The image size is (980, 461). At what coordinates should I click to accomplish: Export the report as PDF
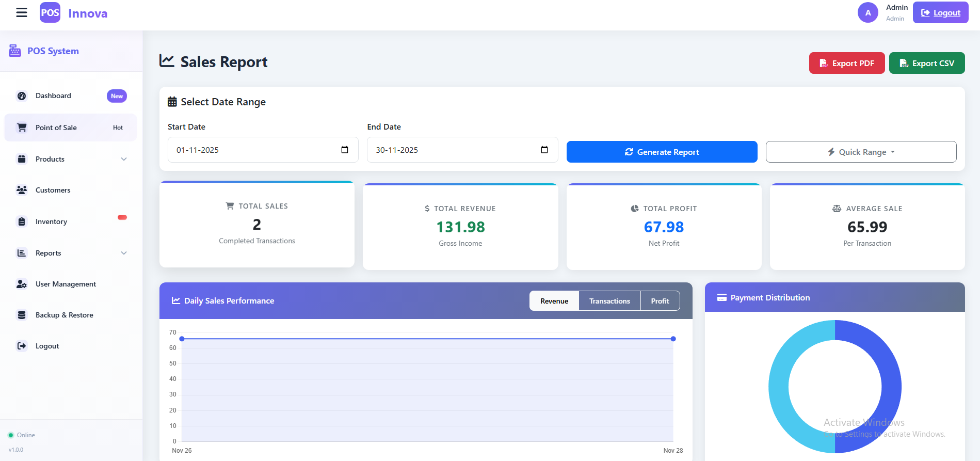[x=846, y=63]
